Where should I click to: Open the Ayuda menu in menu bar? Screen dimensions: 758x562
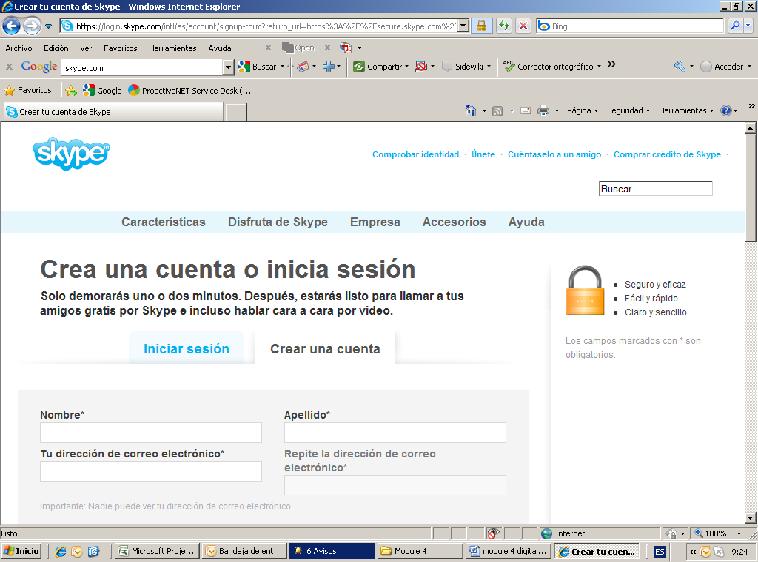[x=219, y=48]
